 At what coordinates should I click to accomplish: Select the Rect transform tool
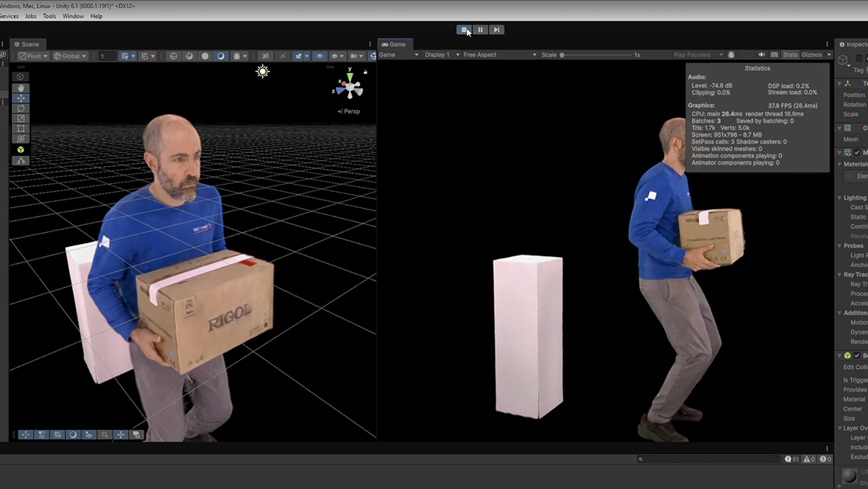point(20,129)
